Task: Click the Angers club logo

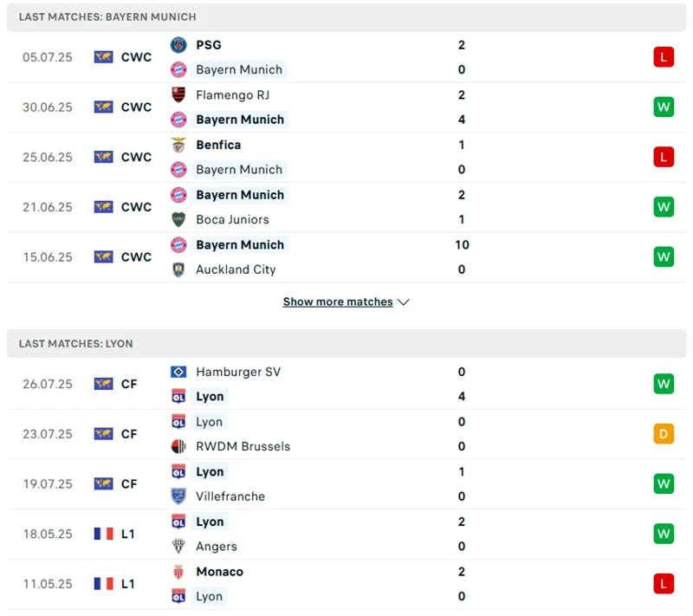Action: tap(178, 547)
